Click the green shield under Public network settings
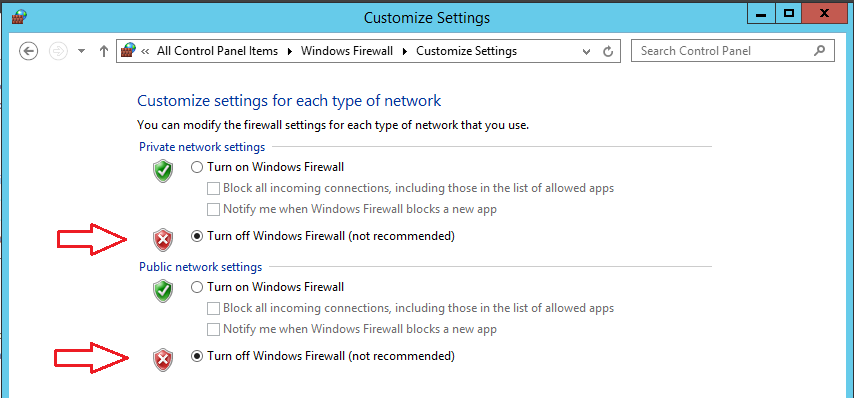This screenshot has height=398, width=854. [163, 291]
